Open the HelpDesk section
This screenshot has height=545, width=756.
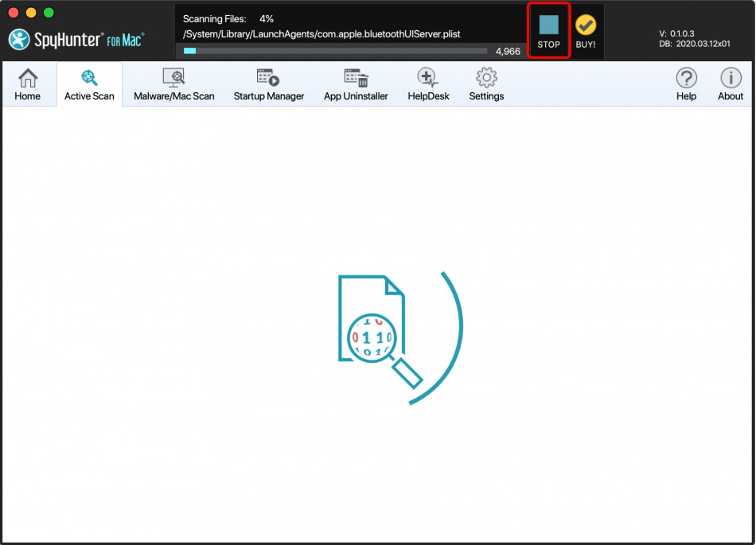[x=428, y=84]
